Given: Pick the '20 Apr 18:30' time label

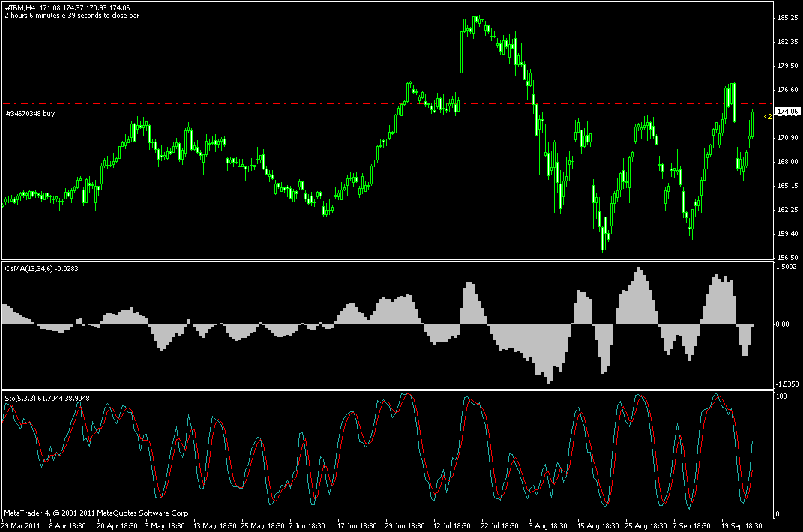Looking at the screenshot, I should pyautogui.click(x=117, y=526).
